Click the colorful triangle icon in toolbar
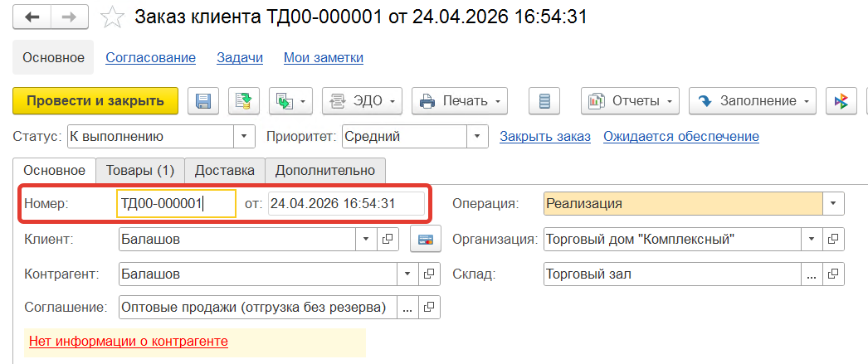Screen dimensions: 868x364 tap(841, 100)
